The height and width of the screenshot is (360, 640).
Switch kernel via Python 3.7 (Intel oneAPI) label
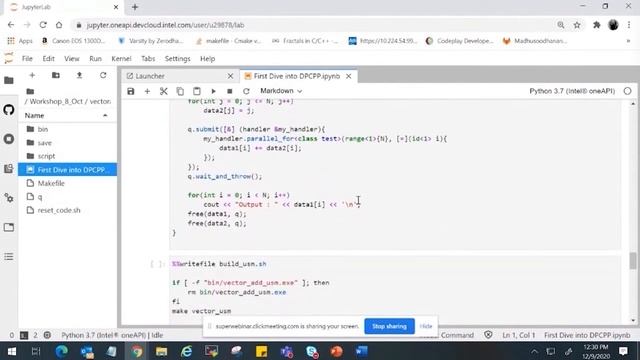(x=572, y=91)
